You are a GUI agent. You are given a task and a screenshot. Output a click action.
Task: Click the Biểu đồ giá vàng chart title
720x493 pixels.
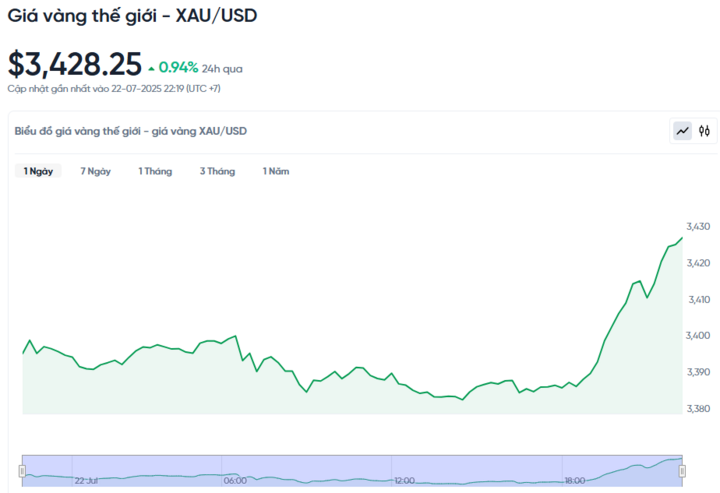coord(130,131)
